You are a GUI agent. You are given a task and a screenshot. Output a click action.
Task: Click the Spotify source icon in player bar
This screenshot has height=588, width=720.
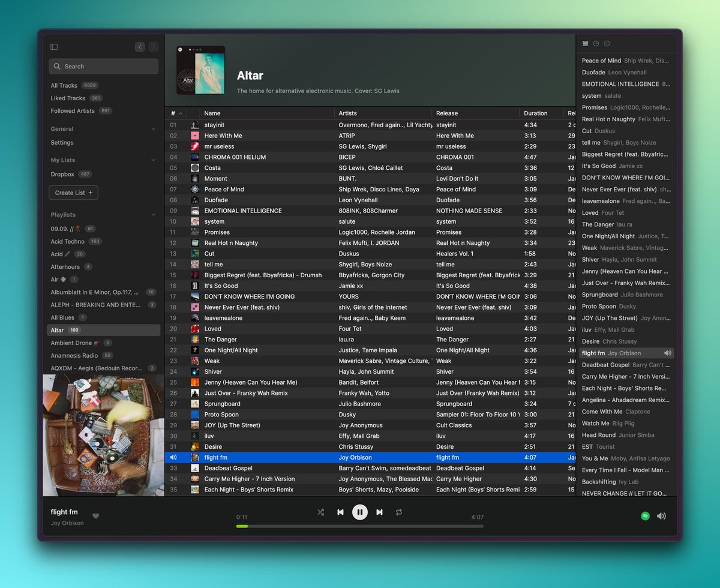[645, 515]
